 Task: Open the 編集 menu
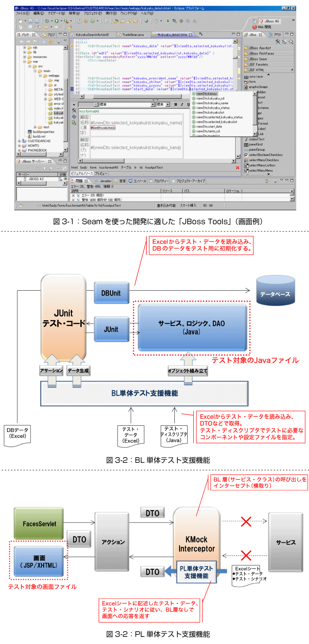point(38,14)
